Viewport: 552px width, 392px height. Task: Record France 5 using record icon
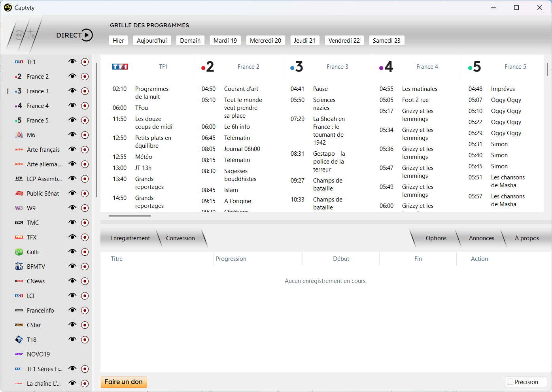pos(85,120)
